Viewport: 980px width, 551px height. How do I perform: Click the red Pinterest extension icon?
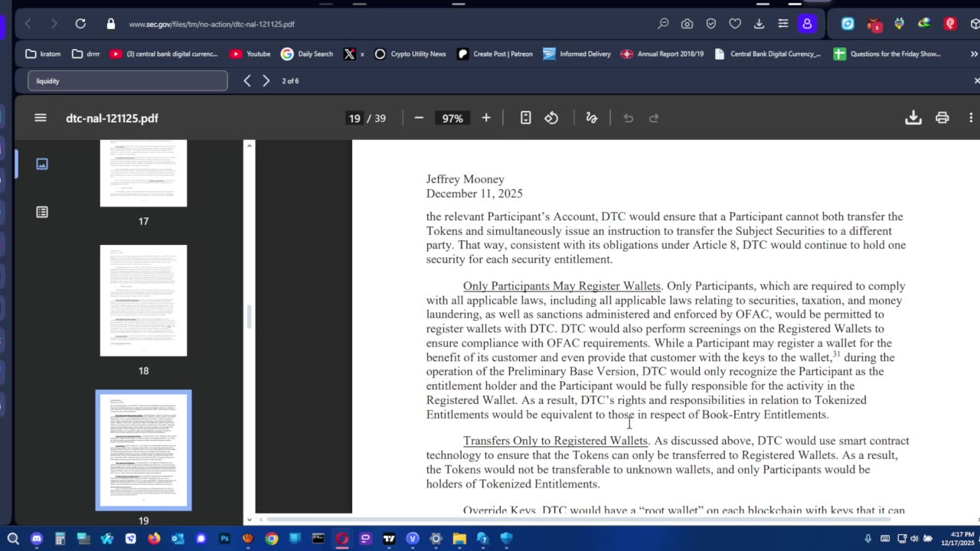[x=950, y=24]
